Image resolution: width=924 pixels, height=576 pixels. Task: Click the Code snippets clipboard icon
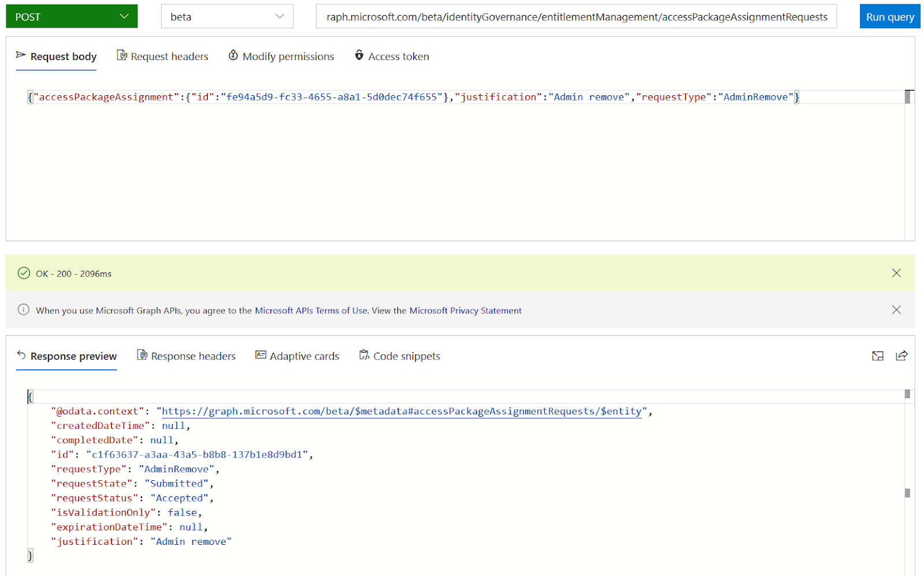364,355
